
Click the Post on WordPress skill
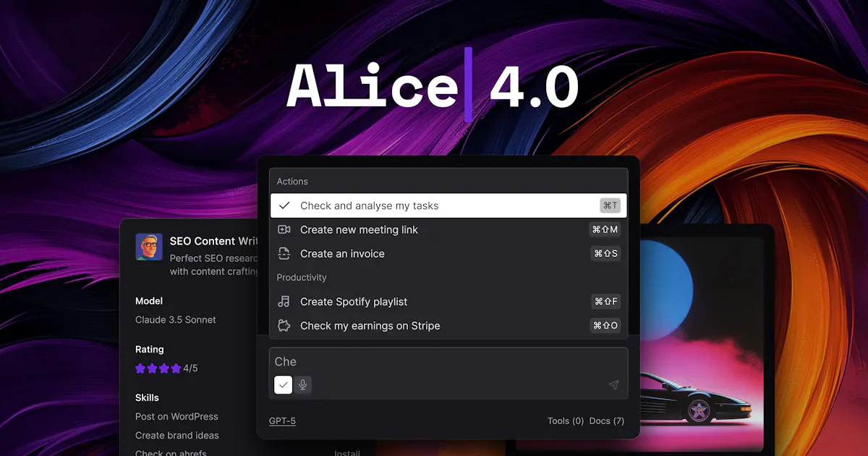pos(176,416)
